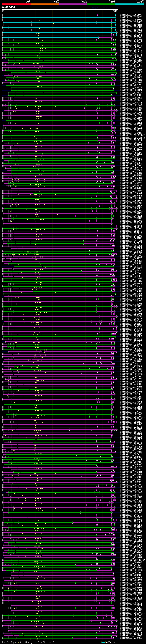The height and width of the screenshot is (644, 146).
Task: Select the UniRef100_Q9LQ21 label
Action: point(131,53)
